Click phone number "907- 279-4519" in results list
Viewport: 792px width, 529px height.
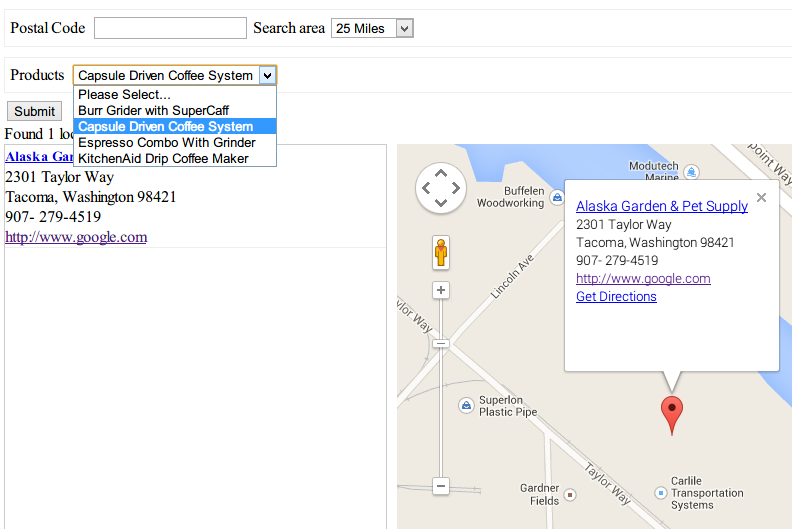coord(53,217)
